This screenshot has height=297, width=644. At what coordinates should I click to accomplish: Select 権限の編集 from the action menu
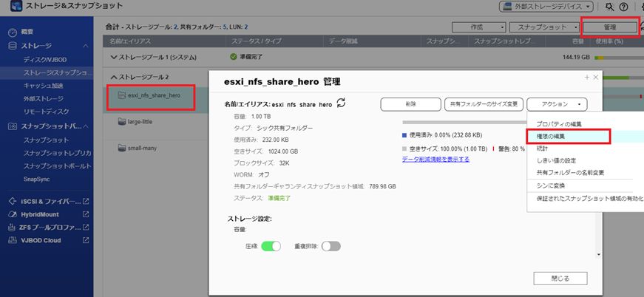tap(568, 136)
